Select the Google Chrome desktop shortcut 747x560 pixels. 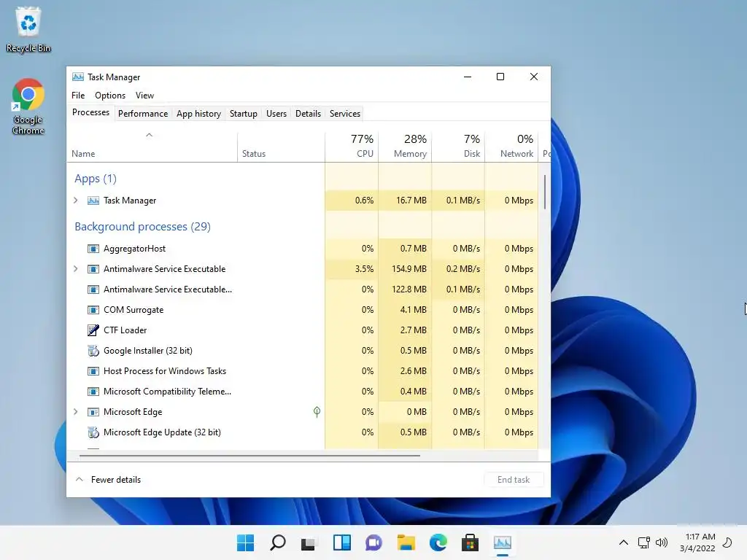(x=28, y=106)
